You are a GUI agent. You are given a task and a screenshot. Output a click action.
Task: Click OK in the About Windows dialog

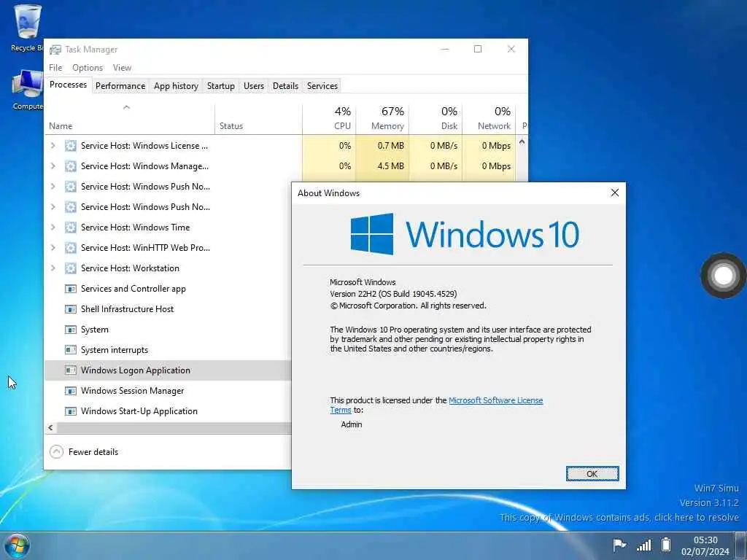[x=592, y=474]
